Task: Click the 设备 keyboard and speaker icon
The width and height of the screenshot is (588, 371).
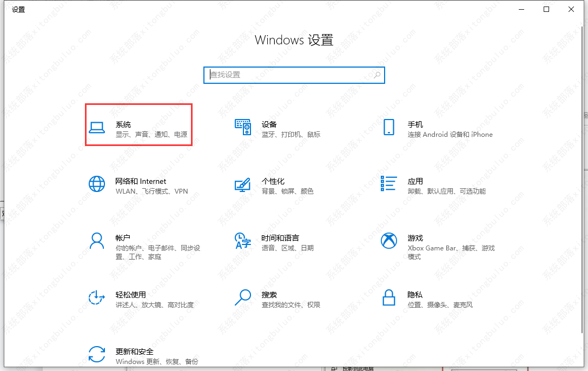Action: pos(243,127)
